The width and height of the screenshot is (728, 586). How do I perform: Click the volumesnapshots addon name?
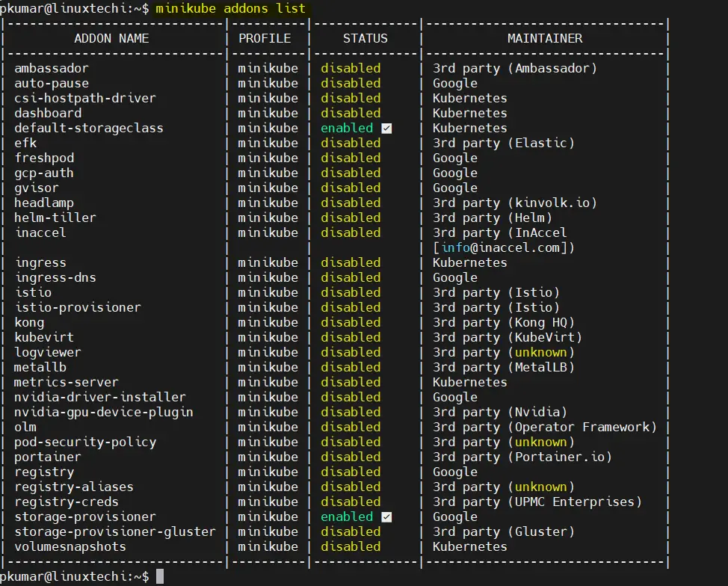pyautogui.click(x=70, y=547)
